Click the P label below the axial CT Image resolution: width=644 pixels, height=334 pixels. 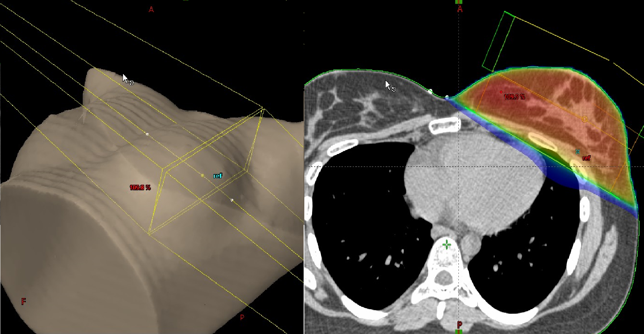(459, 325)
